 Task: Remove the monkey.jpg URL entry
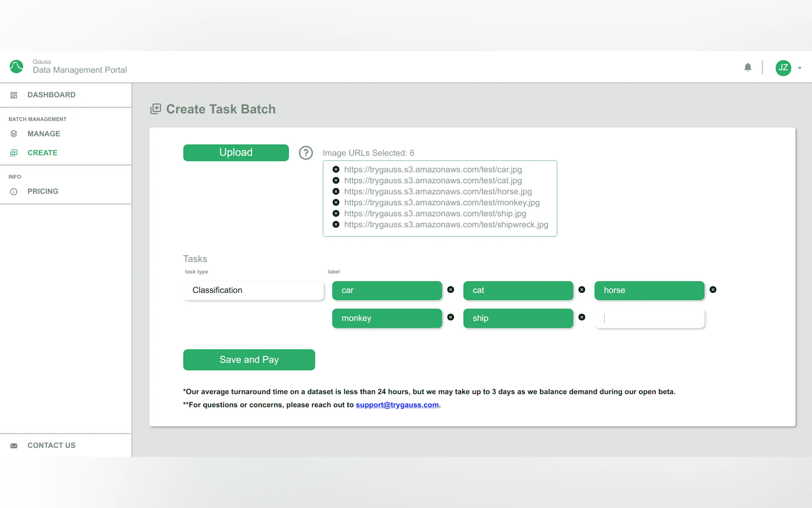(x=336, y=202)
